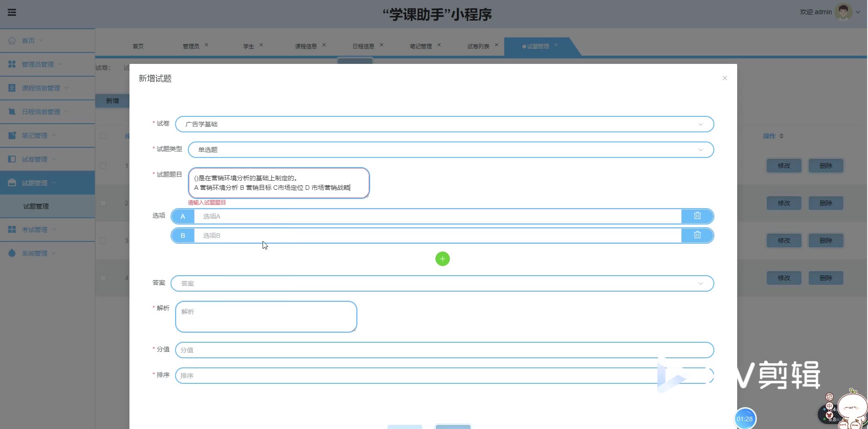Image resolution: width=868 pixels, height=429 pixels.
Task: Click the first row's 删除 button
Action: [826, 166]
